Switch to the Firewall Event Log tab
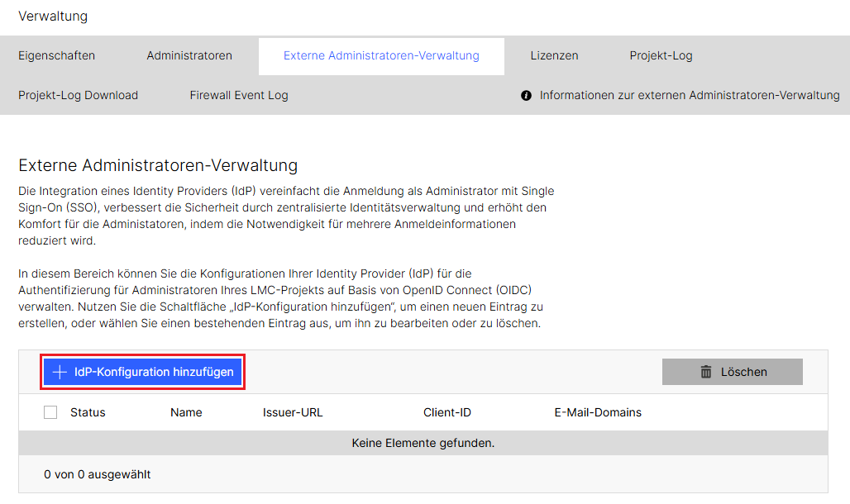Screen dimensions: 850x504 point(238,95)
